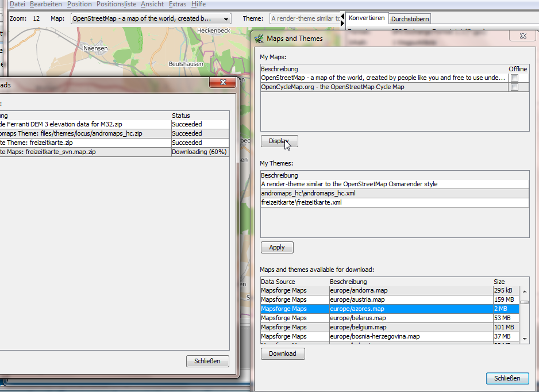Expand panel with right divider arrow

click(x=342, y=24)
